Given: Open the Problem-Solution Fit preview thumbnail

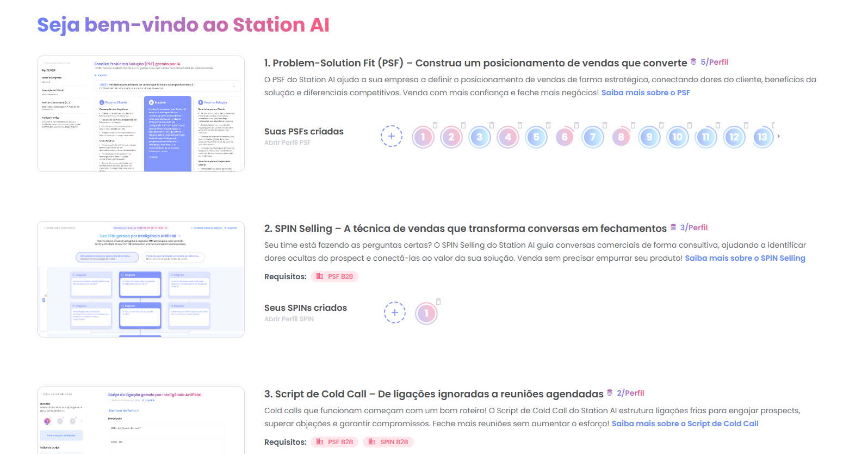Looking at the screenshot, I should pos(141,114).
